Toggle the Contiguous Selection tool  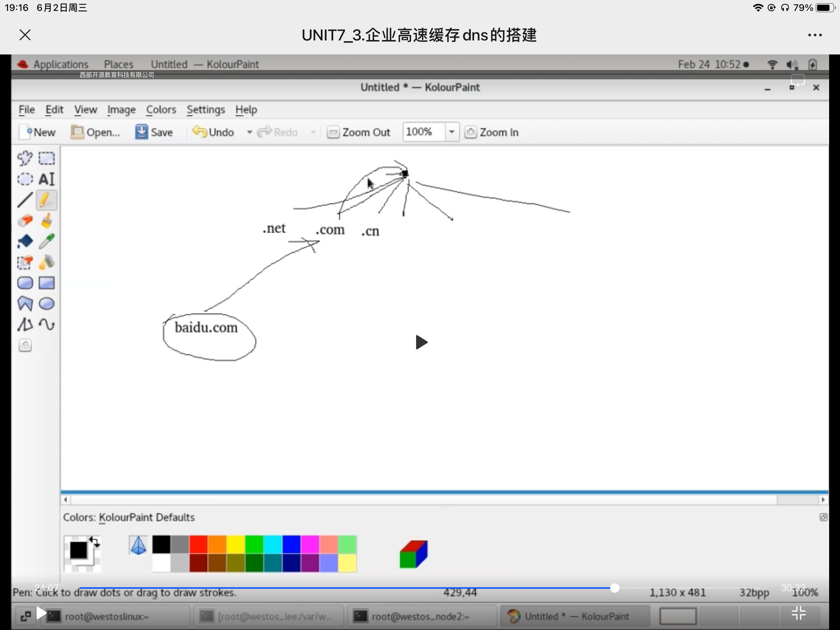click(x=24, y=263)
